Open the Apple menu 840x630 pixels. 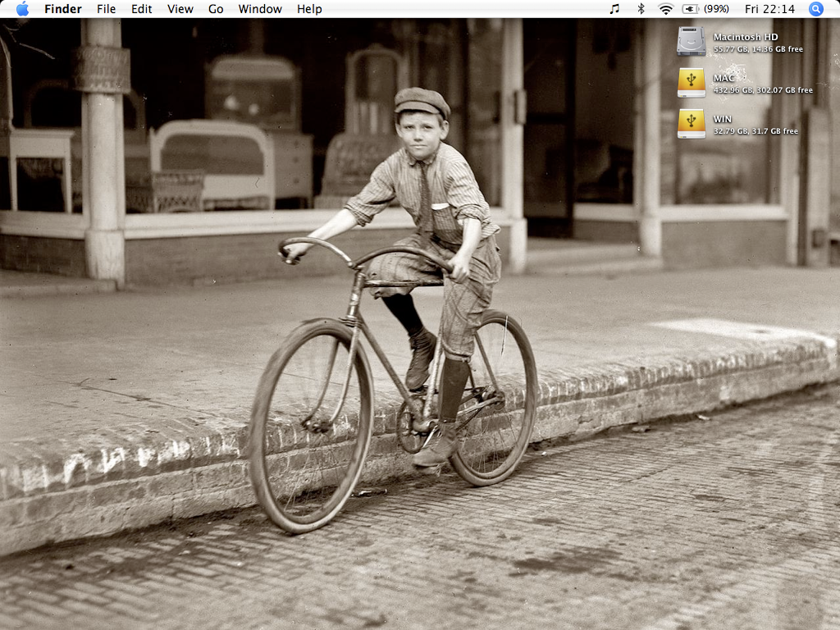click(22, 9)
